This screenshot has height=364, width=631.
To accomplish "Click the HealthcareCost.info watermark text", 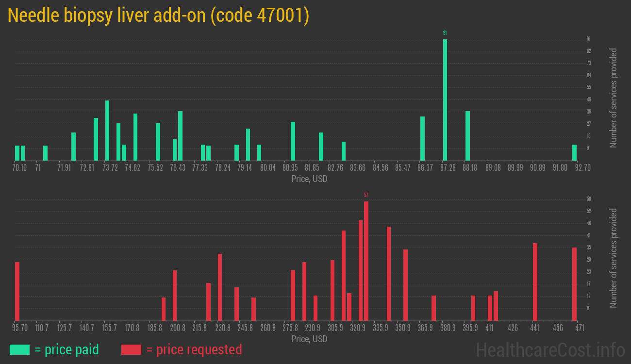I will pyautogui.click(x=550, y=349).
